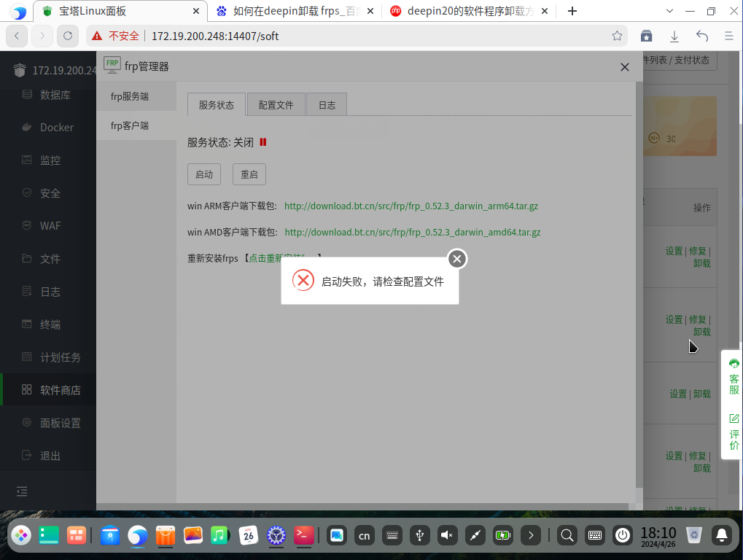
Task: Open 数据库 in the sidebar
Action: [48, 95]
